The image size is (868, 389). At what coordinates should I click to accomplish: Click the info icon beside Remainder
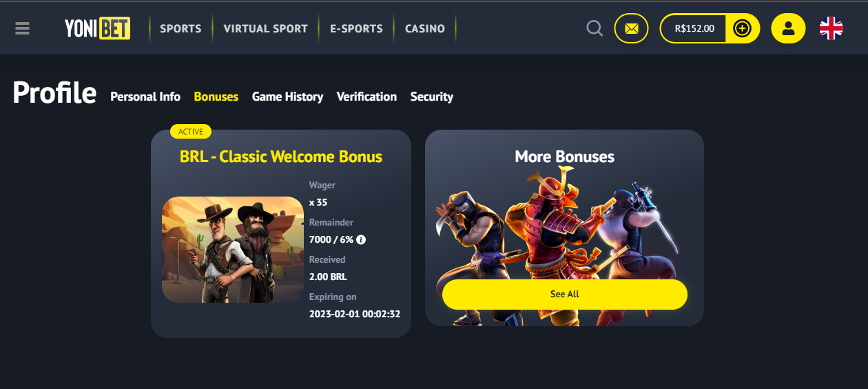point(361,240)
